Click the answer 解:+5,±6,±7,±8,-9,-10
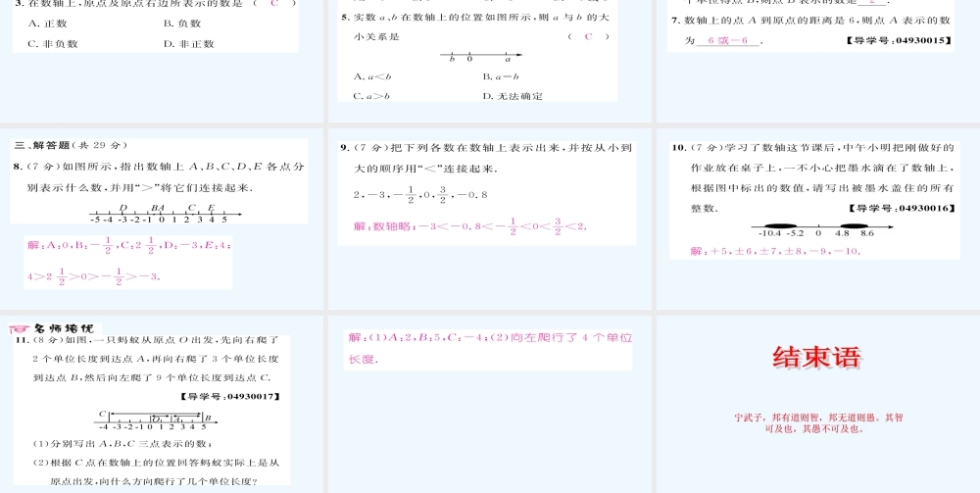 point(775,251)
